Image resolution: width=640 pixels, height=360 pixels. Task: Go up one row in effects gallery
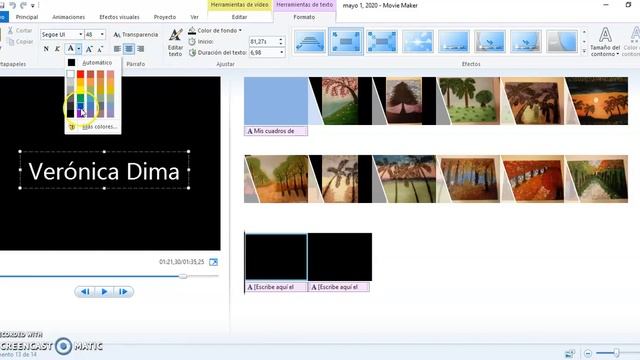click(x=584, y=32)
